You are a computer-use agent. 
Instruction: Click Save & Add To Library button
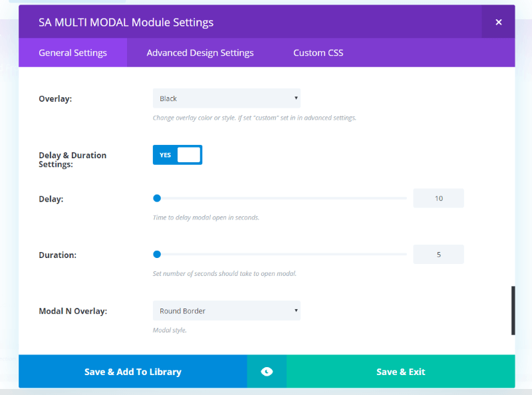click(x=133, y=372)
